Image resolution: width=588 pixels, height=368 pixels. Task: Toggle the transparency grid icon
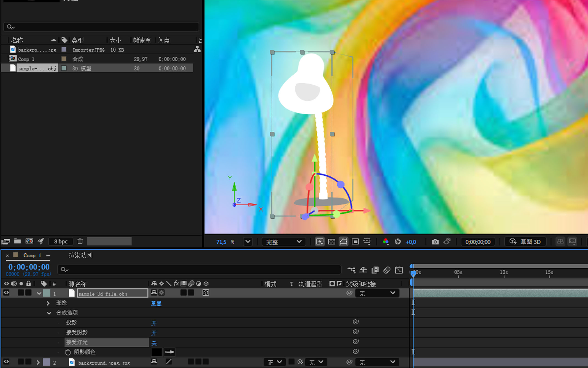tap(332, 242)
